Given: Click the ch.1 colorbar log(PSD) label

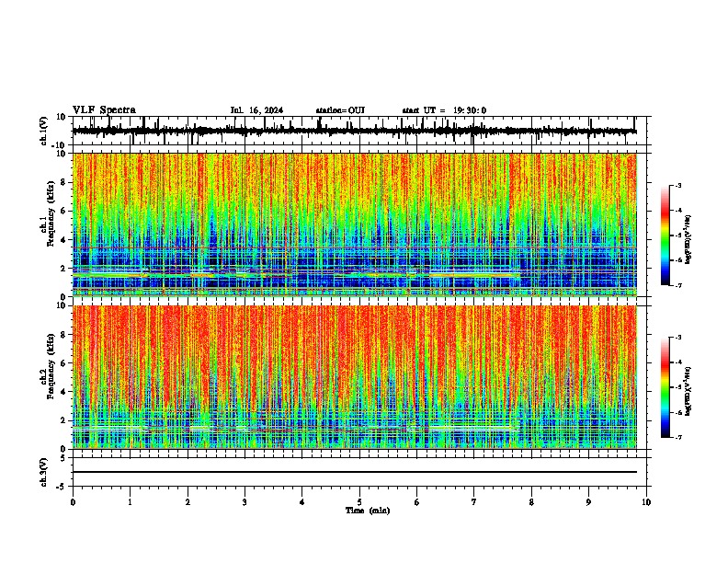Looking at the screenshot, I should [688, 240].
